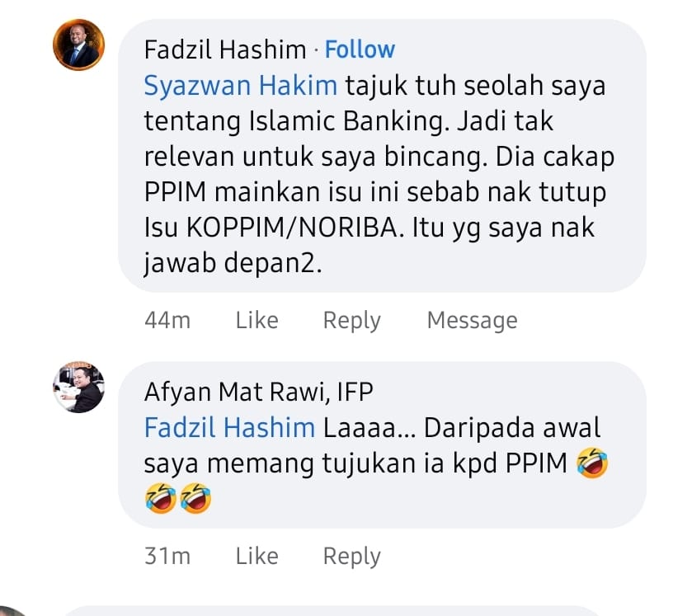Select the laughing emoji after PPIM
673x616 pixels.
[592, 463]
